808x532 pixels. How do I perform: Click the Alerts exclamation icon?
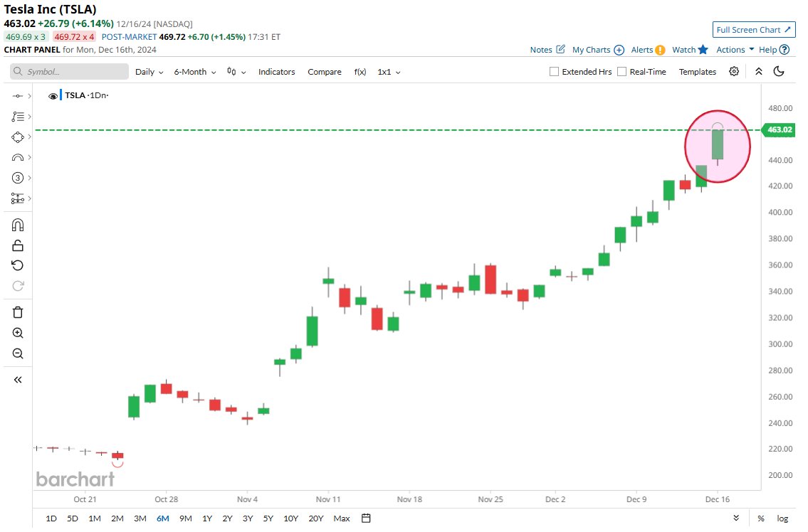pos(660,50)
